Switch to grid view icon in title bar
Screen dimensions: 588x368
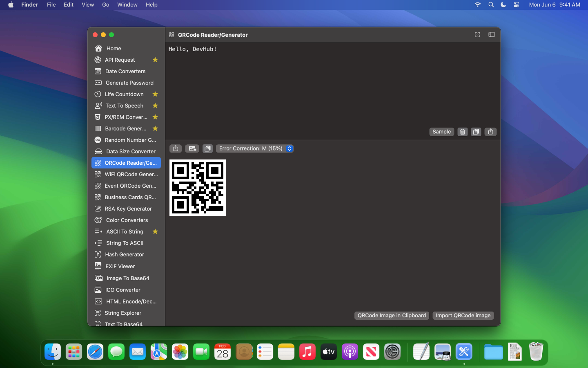[477, 35]
